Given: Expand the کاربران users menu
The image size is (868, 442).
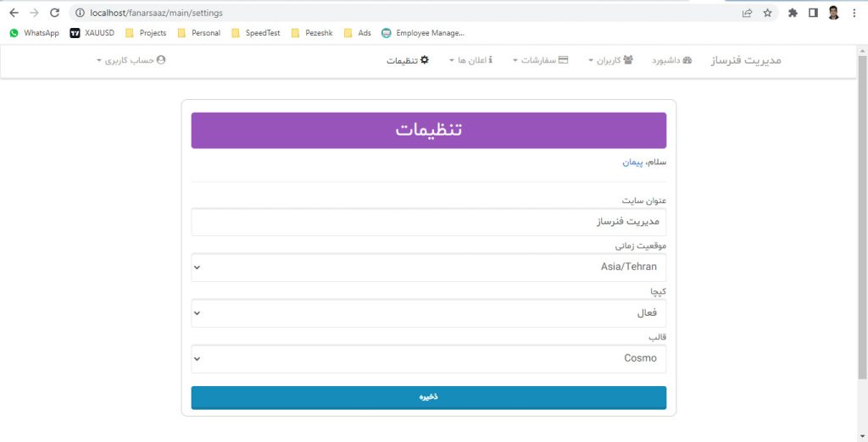Looking at the screenshot, I should point(610,60).
